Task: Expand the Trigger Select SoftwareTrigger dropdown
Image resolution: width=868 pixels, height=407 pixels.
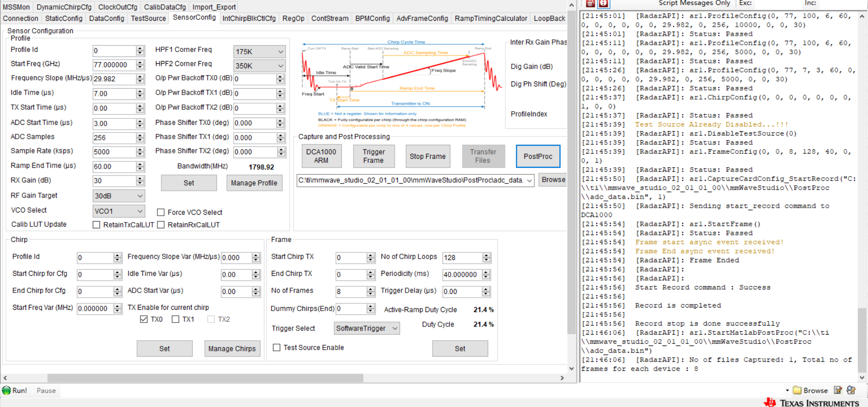Action: [x=367, y=328]
